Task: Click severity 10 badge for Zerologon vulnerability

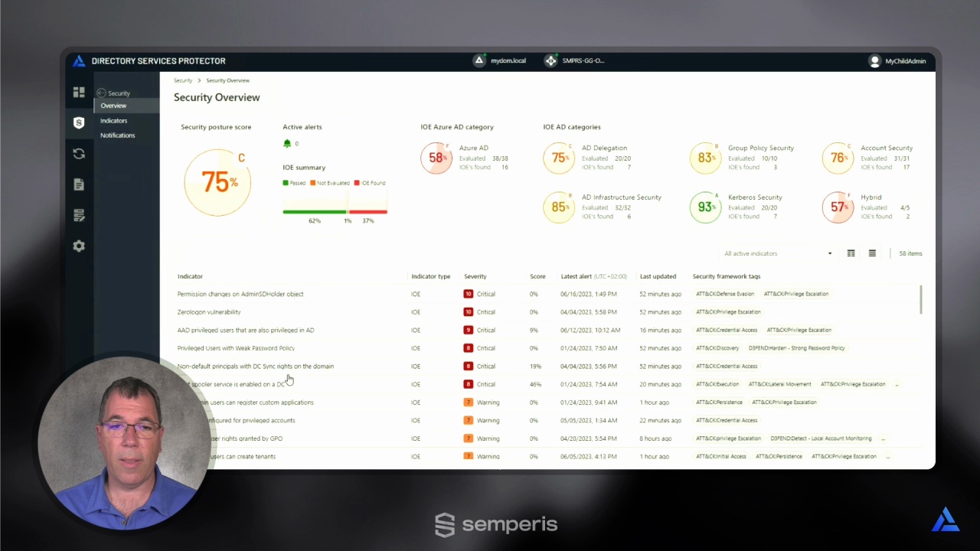Action: [x=469, y=312]
